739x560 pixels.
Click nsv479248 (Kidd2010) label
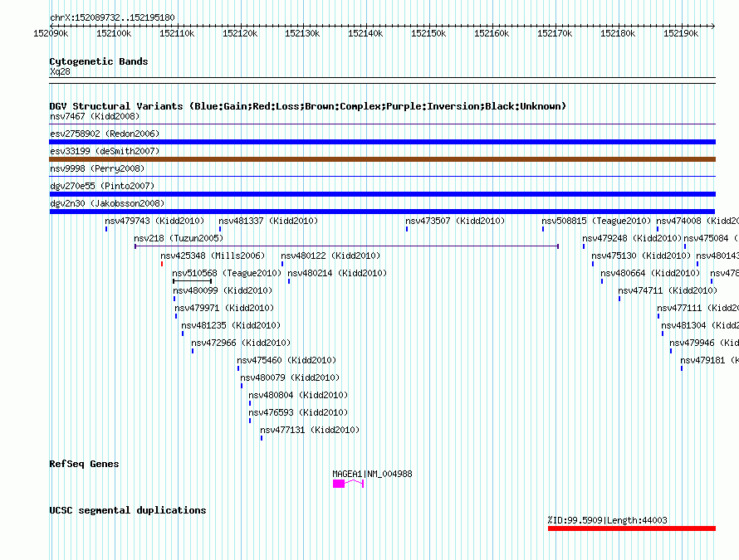632,238
